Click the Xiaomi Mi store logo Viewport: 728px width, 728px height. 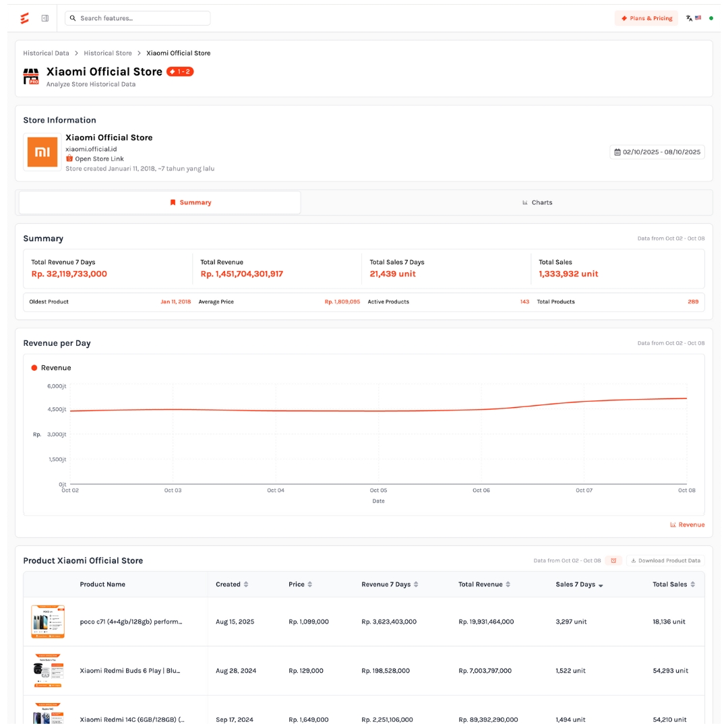click(x=42, y=152)
